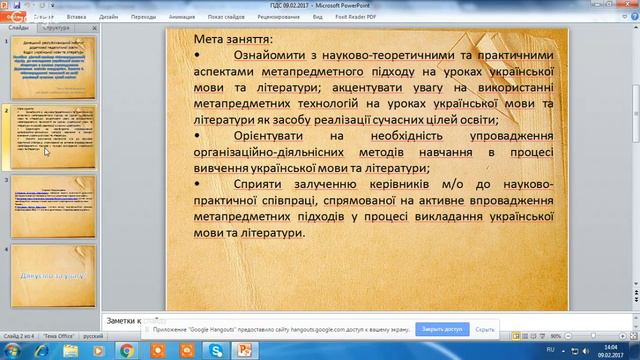Viewport: 640px width, 360px height.
Task: Open the Показ слайдов tab
Action: coord(226,17)
